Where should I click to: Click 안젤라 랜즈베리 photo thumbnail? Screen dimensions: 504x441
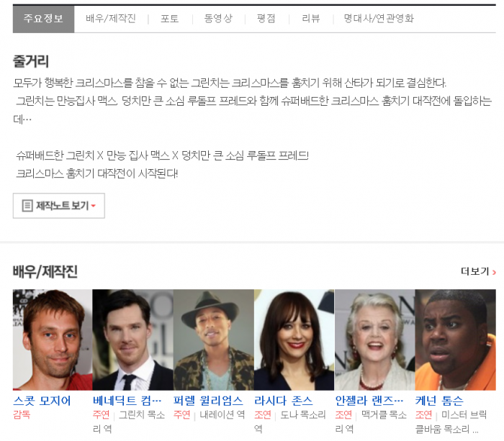click(374, 340)
